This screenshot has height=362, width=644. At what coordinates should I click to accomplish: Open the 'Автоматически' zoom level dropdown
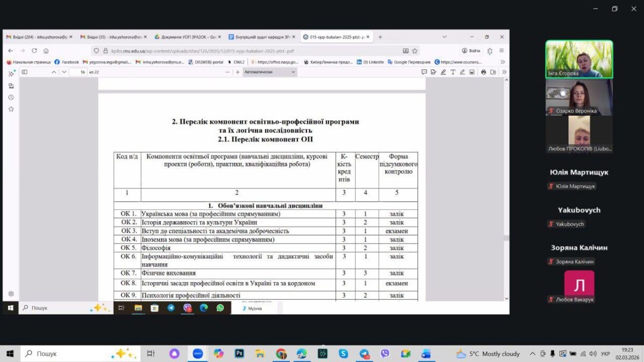[269, 72]
